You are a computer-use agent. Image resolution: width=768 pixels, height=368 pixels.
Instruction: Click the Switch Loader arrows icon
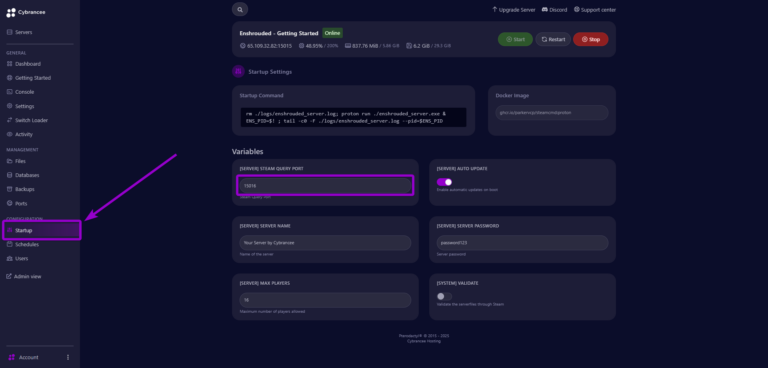tap(9, 120)
